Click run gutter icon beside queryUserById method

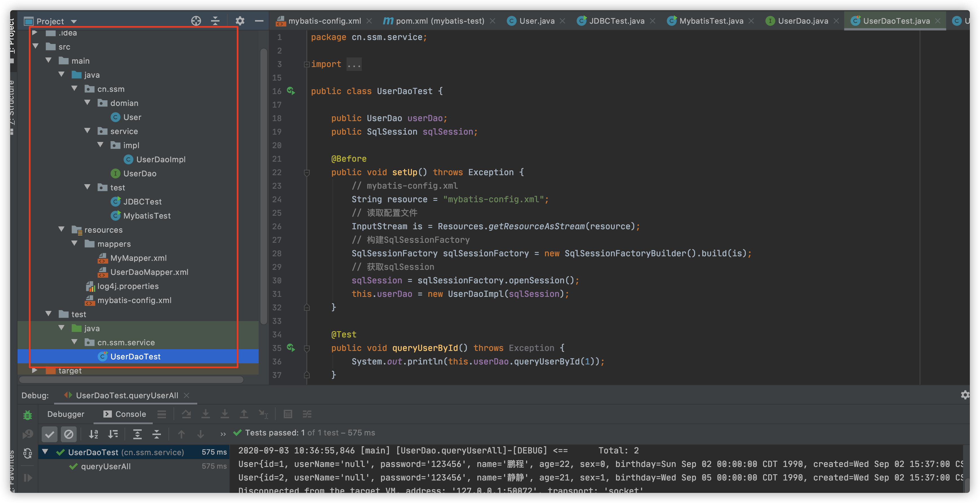(291, 348)
